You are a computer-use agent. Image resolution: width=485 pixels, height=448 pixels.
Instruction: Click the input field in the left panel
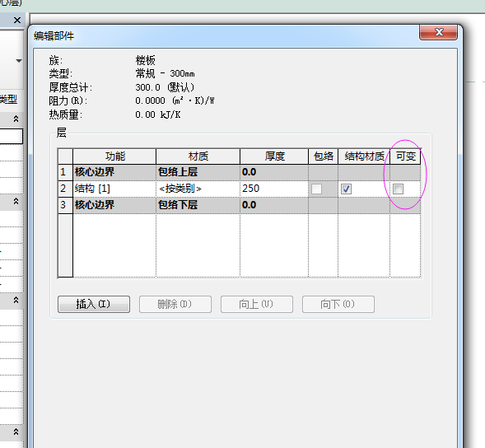pyautogui.click(x=12, y=137)
